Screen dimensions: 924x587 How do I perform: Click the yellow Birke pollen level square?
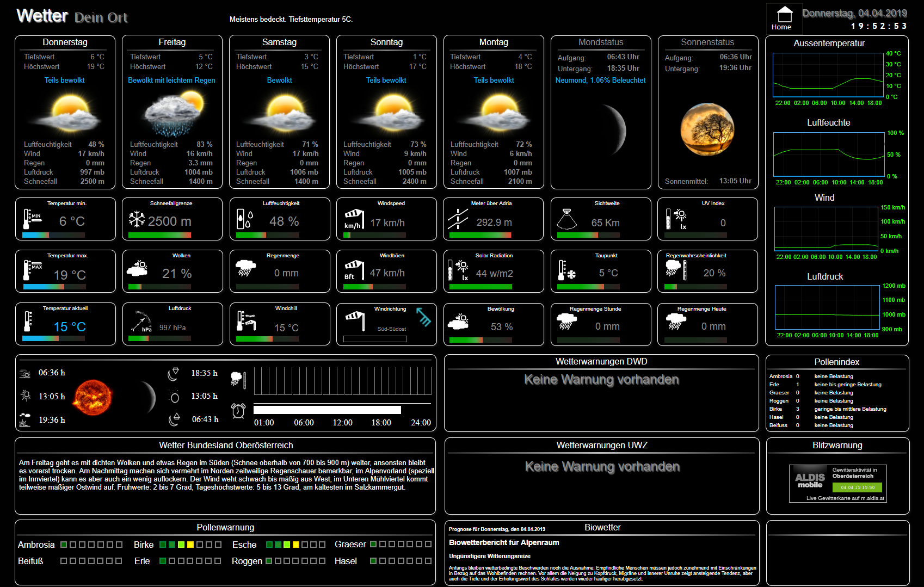pos(190,545)
